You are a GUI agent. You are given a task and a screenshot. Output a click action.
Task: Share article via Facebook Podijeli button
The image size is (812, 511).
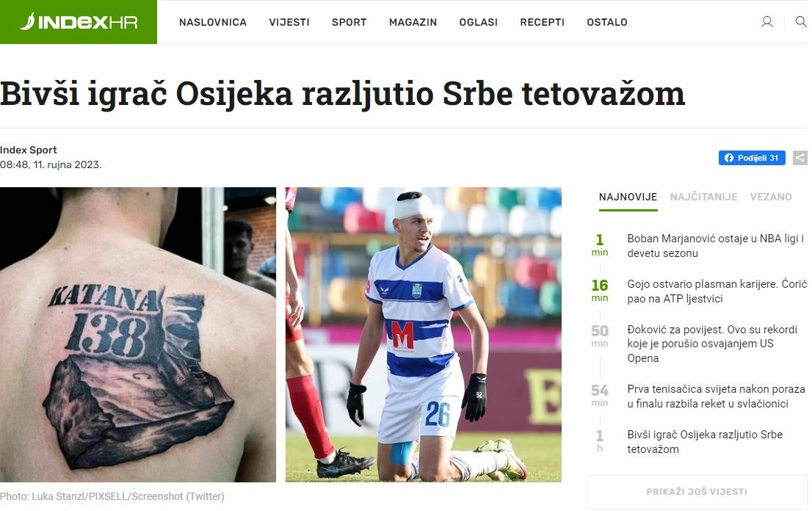[751, 158]
